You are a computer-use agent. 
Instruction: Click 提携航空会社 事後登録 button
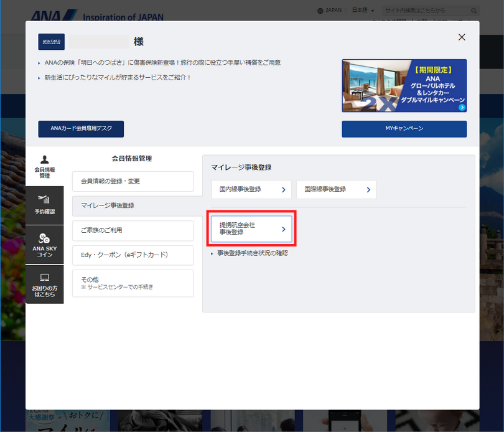click(251, 228)
